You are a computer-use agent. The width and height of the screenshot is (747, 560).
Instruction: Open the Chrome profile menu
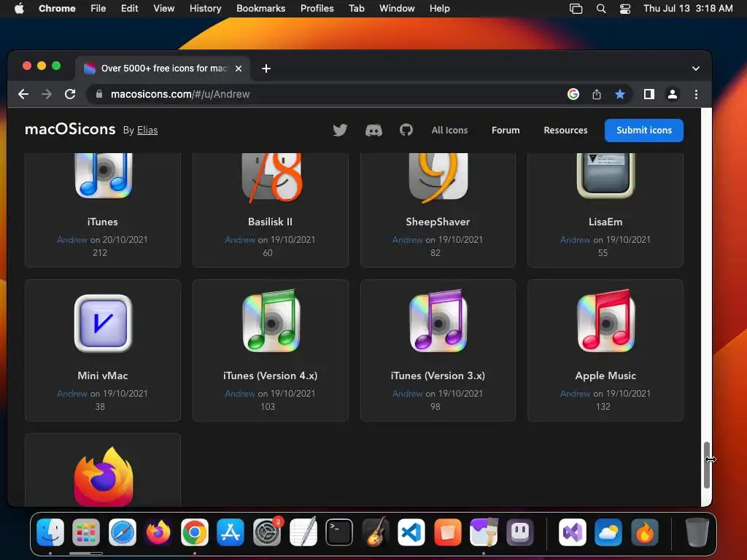pyautogui.click(x=672, y=94)
